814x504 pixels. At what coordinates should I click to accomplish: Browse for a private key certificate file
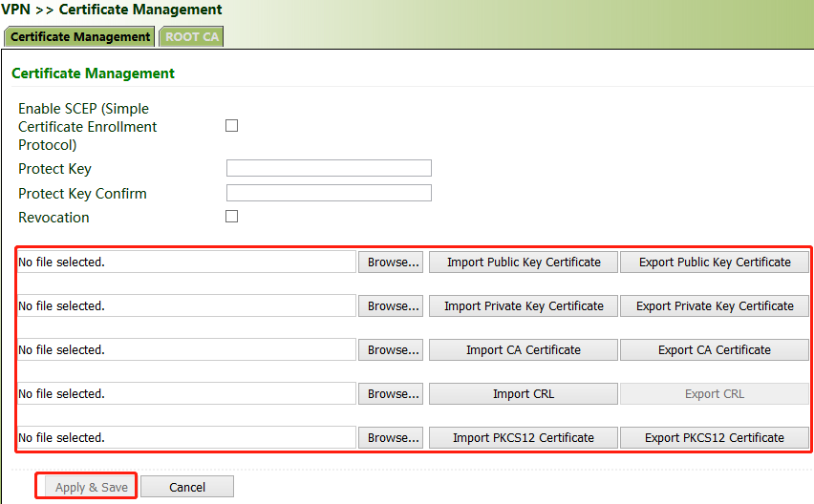[391, 305]
